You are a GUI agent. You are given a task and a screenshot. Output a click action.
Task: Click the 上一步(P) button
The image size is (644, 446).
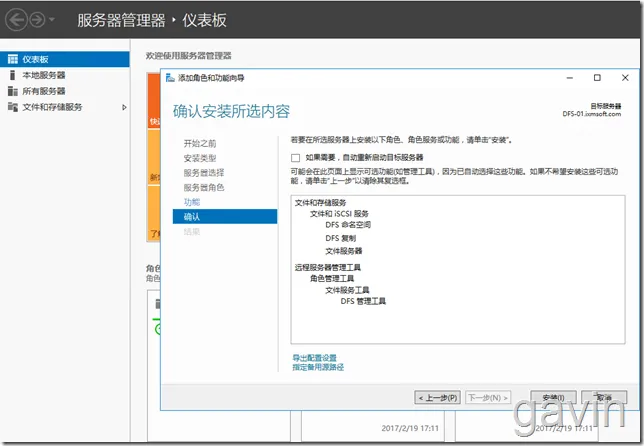point(437,398)
